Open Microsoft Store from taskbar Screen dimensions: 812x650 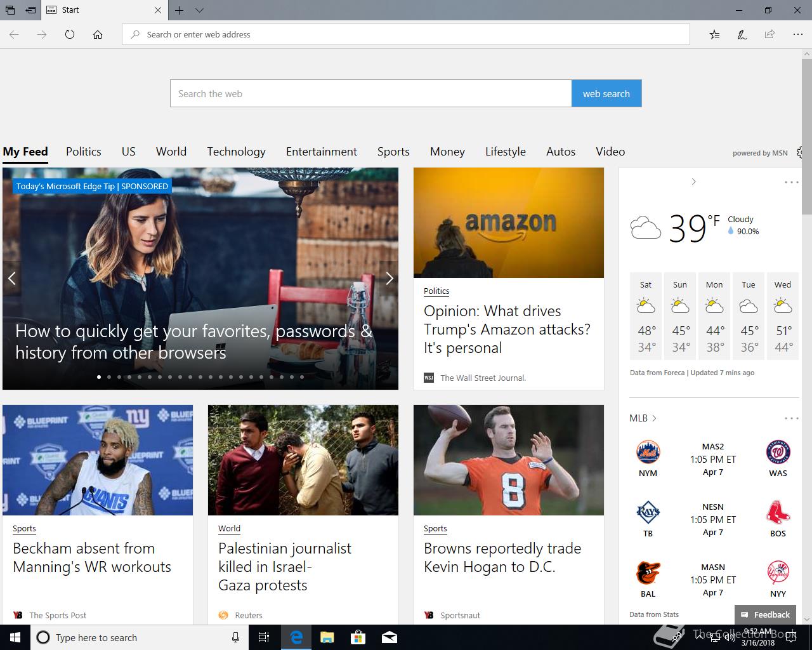tap(358, 637)
